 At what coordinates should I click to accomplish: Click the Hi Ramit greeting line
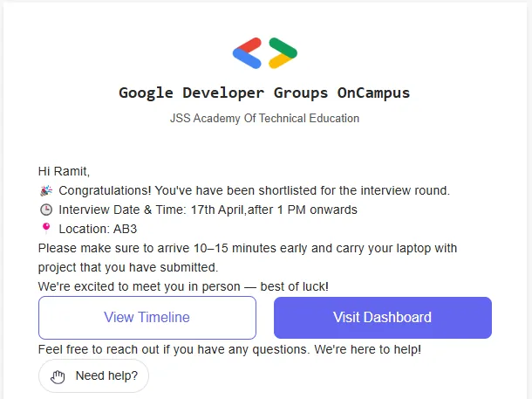coord(64,171)
